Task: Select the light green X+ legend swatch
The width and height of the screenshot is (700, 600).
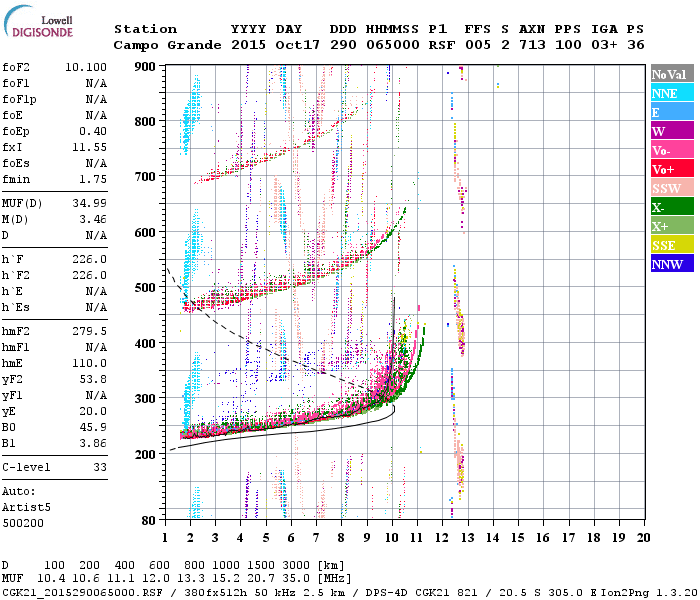Action: (672, 225)
